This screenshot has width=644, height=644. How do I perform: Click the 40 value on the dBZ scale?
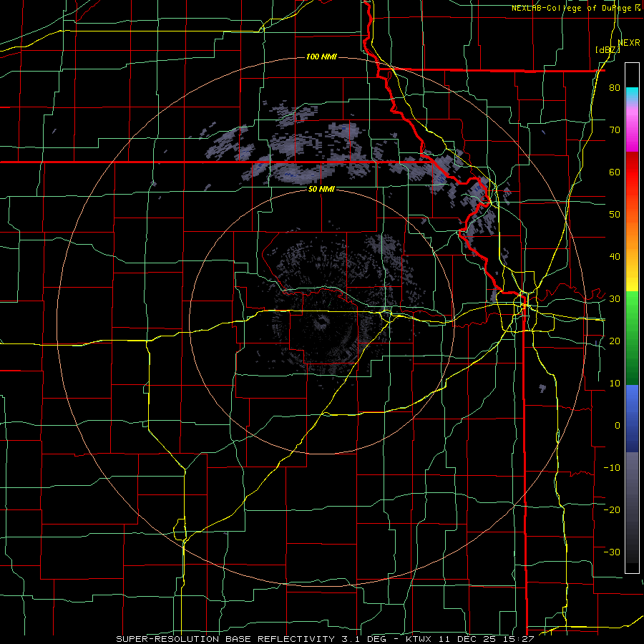615,257
